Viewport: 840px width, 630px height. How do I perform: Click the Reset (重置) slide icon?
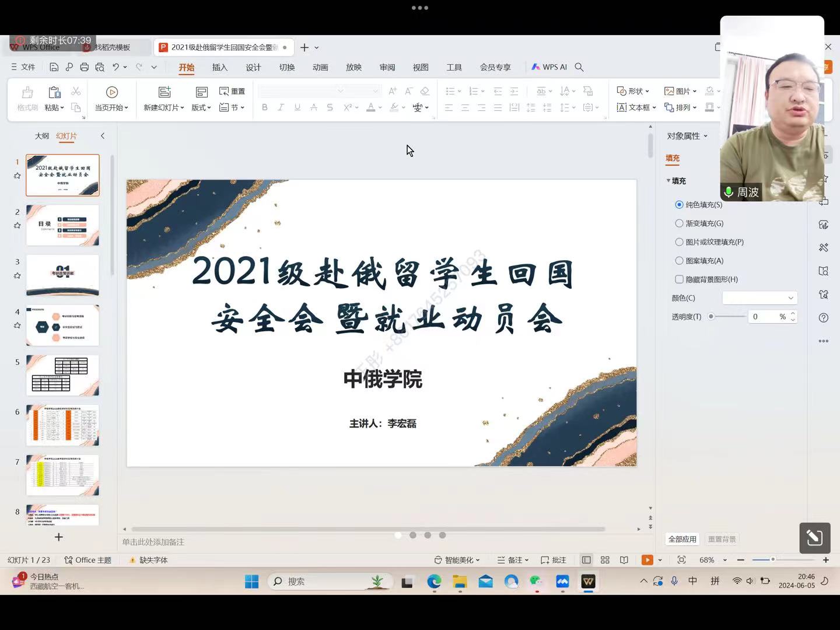[x=232, y=91]
